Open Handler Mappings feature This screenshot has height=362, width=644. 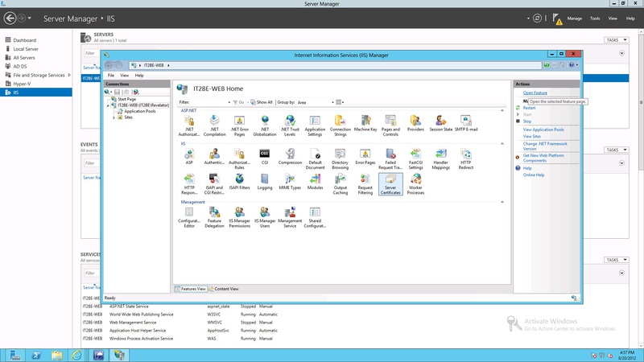click(440, 158)
